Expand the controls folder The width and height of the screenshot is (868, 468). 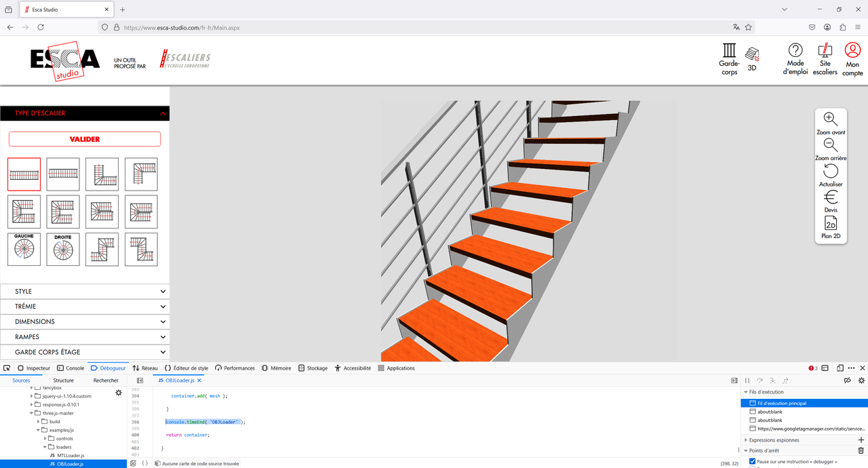click(x=46, y=438)
